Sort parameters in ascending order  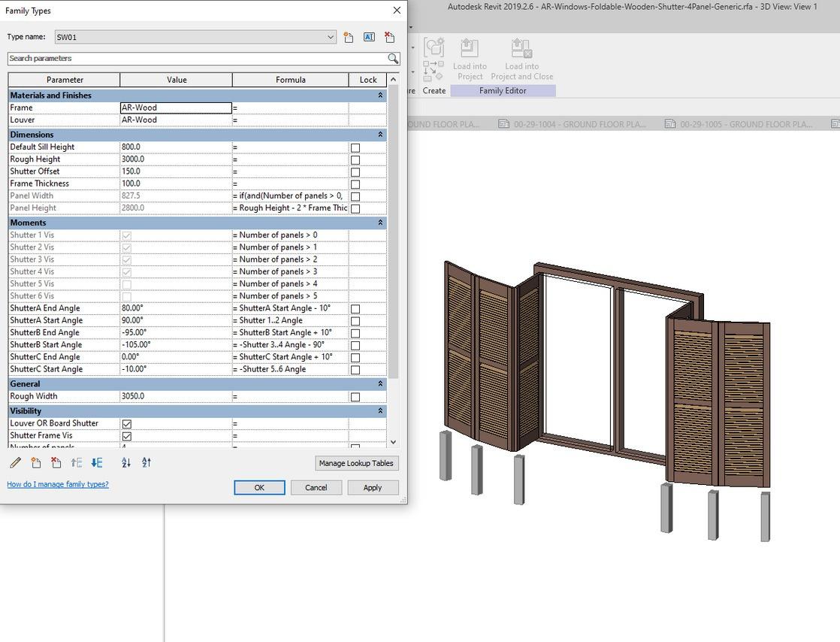point(126,463)
